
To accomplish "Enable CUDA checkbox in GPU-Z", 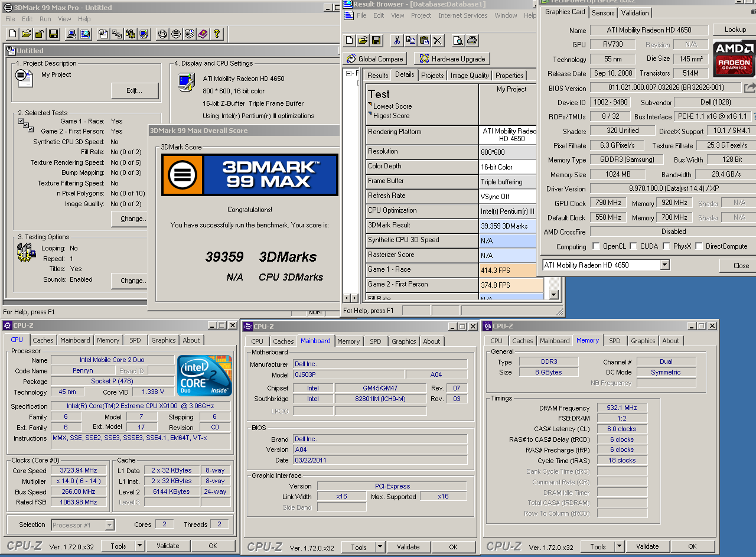I will point(633,246).
